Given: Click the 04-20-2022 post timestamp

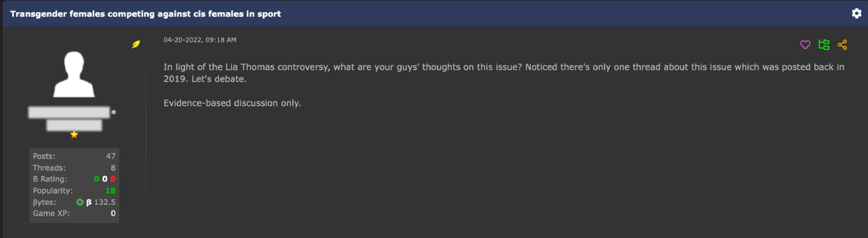Looking at the screenshot, I should tap(200, 40).
